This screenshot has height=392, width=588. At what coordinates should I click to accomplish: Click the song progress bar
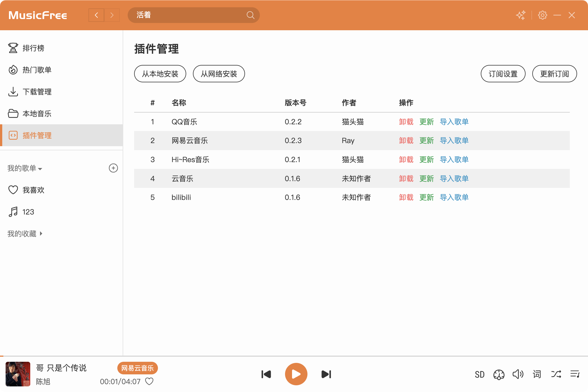coord(294,356)
